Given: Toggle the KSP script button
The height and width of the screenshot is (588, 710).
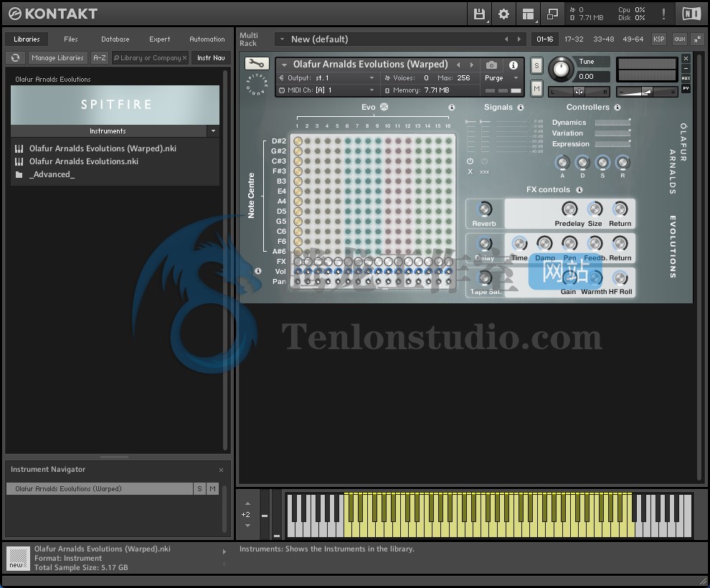Looking at the screenshot, I should 659,39.
